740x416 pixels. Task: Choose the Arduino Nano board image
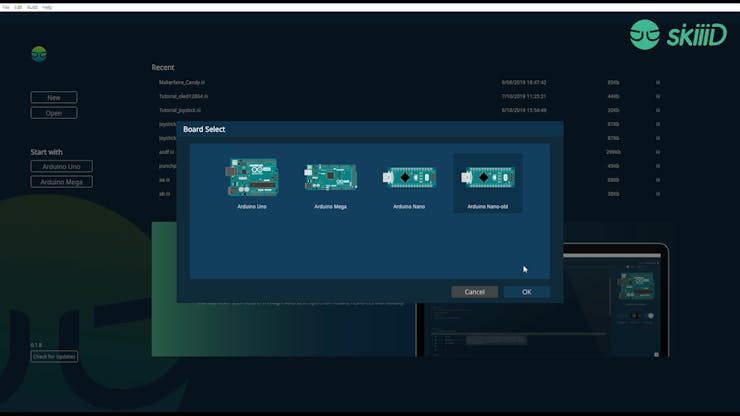point(409,178)
